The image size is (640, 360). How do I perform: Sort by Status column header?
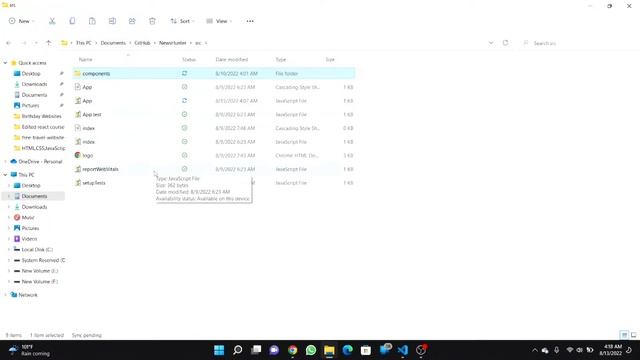[x=189, y=60]
